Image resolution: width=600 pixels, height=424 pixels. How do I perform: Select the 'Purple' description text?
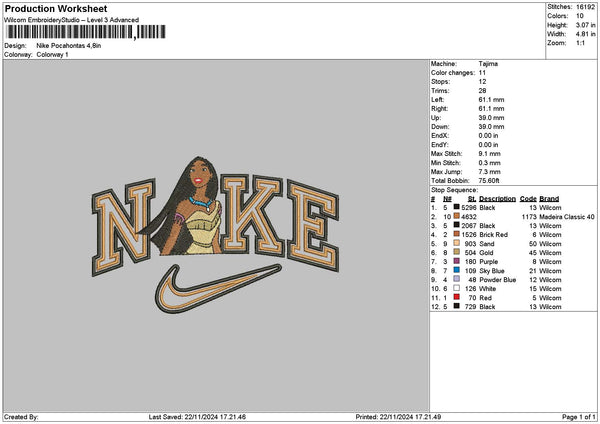[489, 262]
